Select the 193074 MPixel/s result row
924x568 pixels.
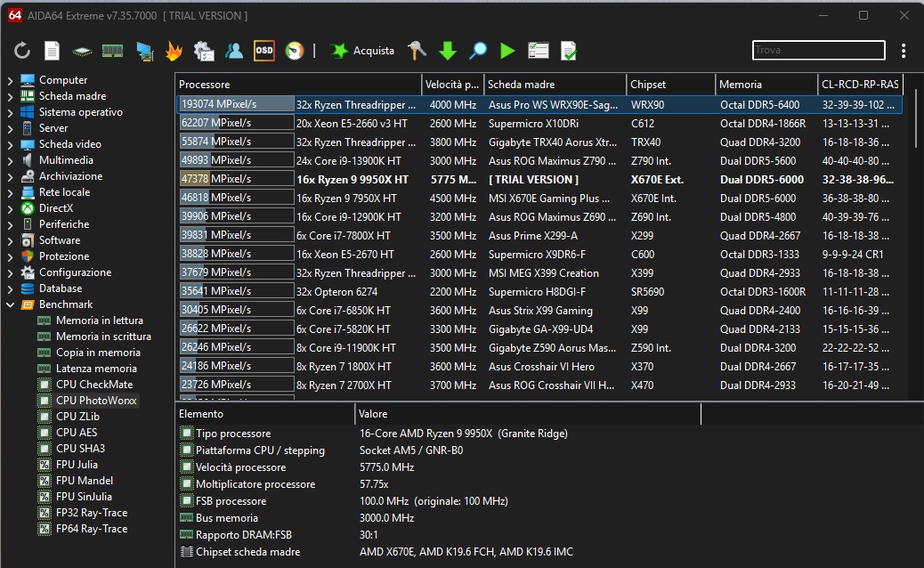coord(539,105)
